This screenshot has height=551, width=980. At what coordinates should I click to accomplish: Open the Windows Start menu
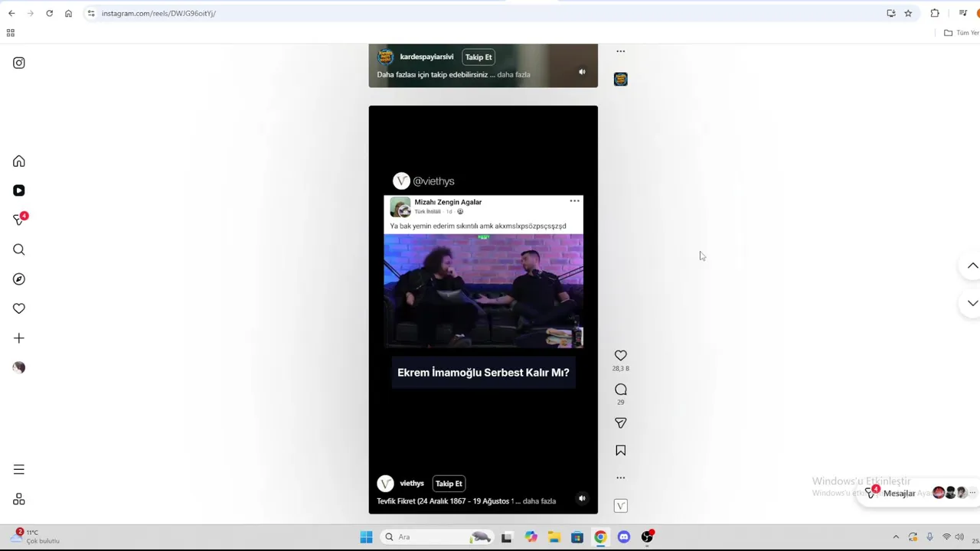366,537
